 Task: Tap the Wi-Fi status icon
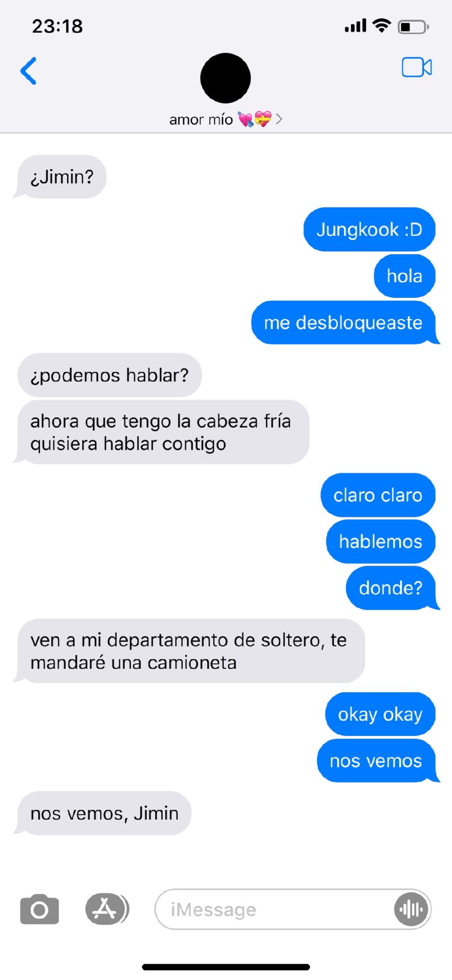tap(381, 25)
